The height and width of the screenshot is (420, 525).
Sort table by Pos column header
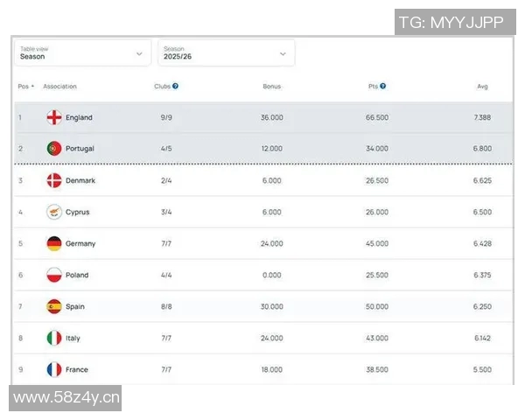tap(24, 87)
